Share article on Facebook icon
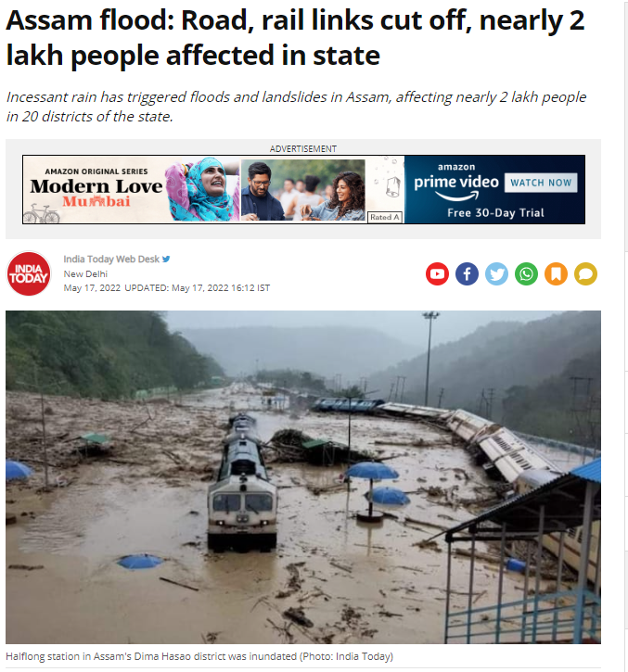The height and width of the screenshot is (672, 628). click(x=467, y=273)
